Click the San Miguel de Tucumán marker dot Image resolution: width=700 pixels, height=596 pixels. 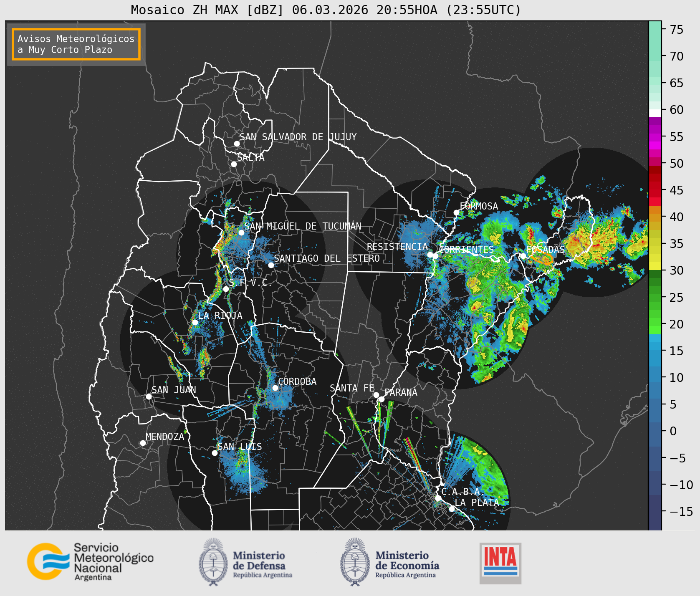point(241,232)
